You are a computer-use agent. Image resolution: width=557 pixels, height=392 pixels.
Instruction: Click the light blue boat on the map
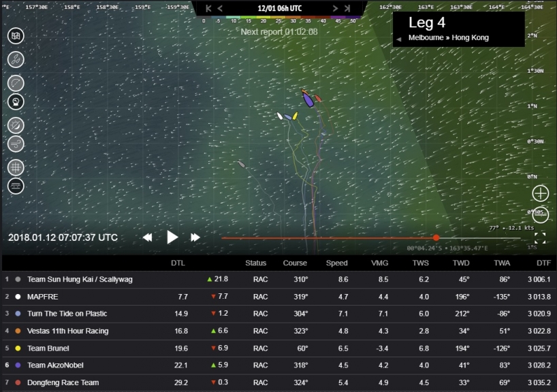tap(288, 116)
